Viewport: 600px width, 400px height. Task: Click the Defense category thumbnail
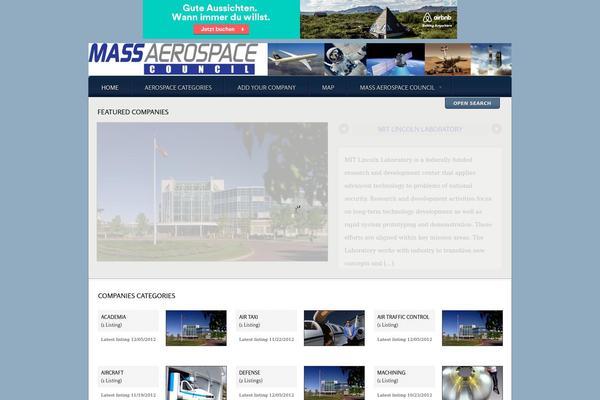click(x=334, y=383)
